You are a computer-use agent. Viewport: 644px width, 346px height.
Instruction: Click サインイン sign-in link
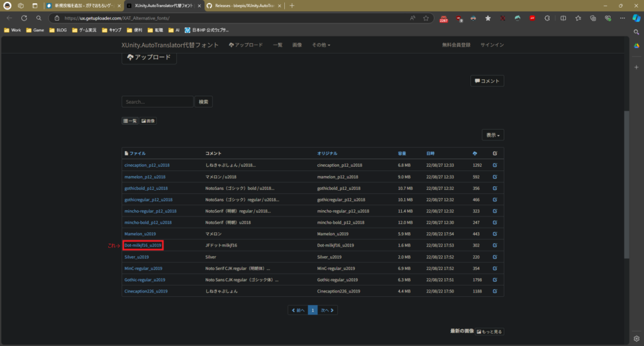tap(492, 45)
